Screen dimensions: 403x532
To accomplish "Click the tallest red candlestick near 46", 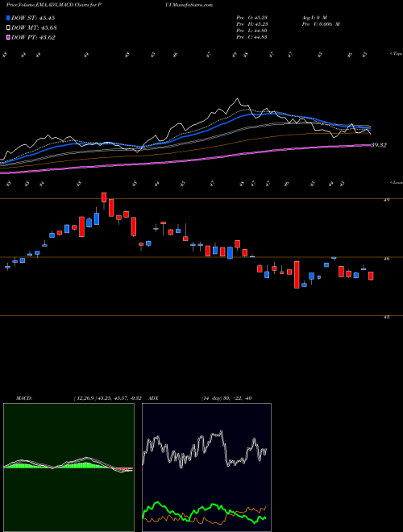I will [x=297, y=275].
